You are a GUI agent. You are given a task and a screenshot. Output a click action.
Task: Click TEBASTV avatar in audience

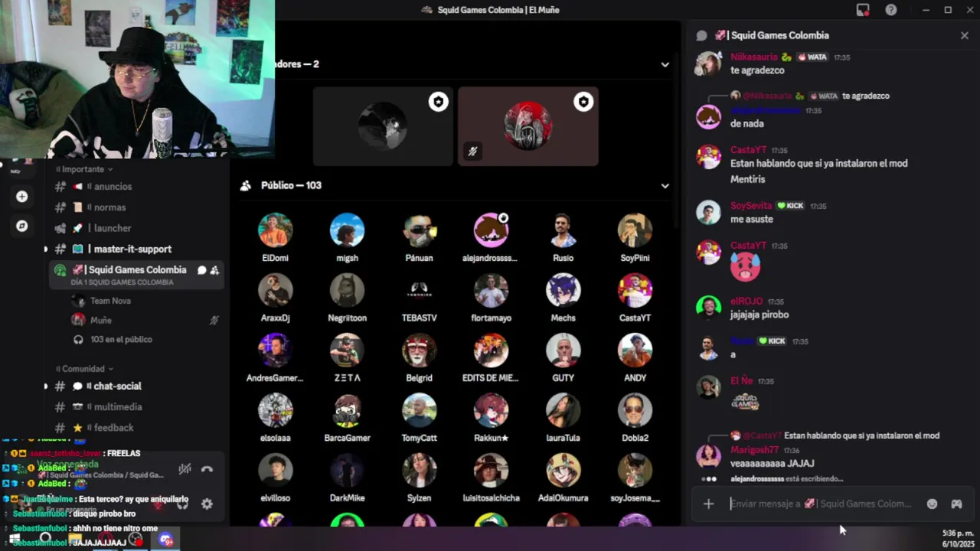(420, 290)
